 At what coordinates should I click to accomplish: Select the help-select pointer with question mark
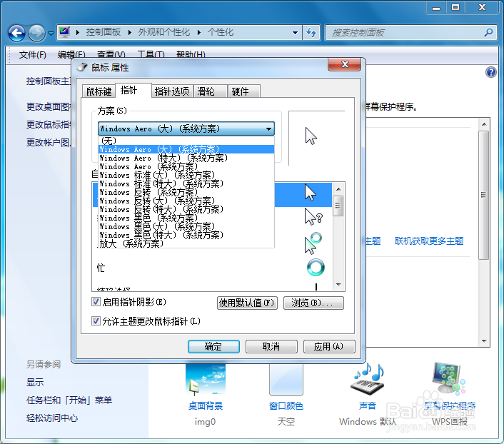click(x=313, y=217)
